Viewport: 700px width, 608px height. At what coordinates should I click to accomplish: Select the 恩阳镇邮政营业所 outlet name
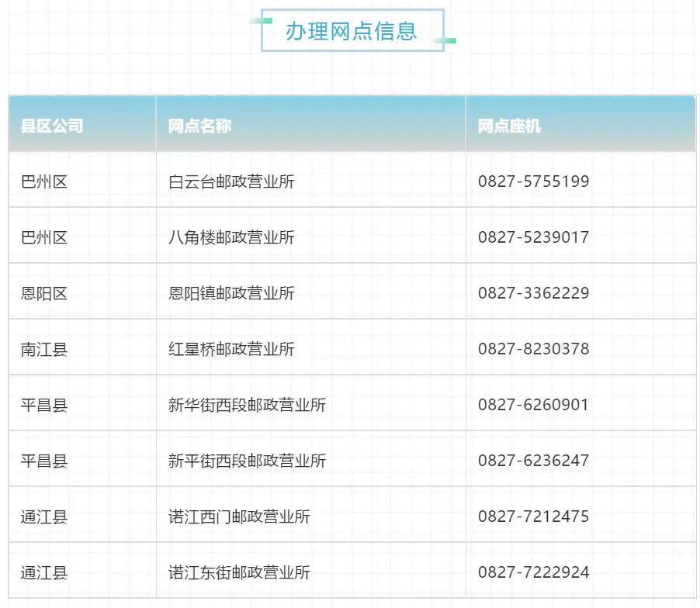click(231, 293)
